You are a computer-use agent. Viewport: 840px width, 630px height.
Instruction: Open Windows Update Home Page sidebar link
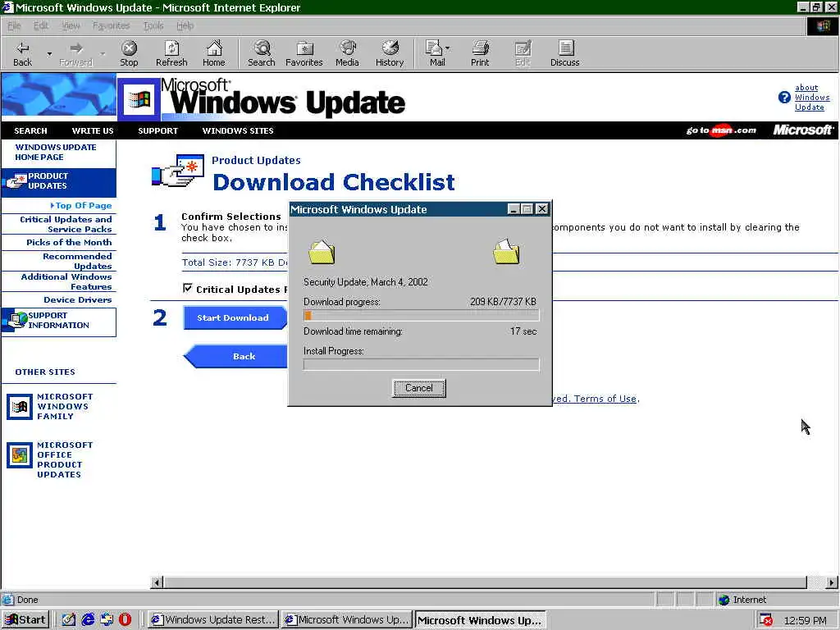[x=56, y=152]
